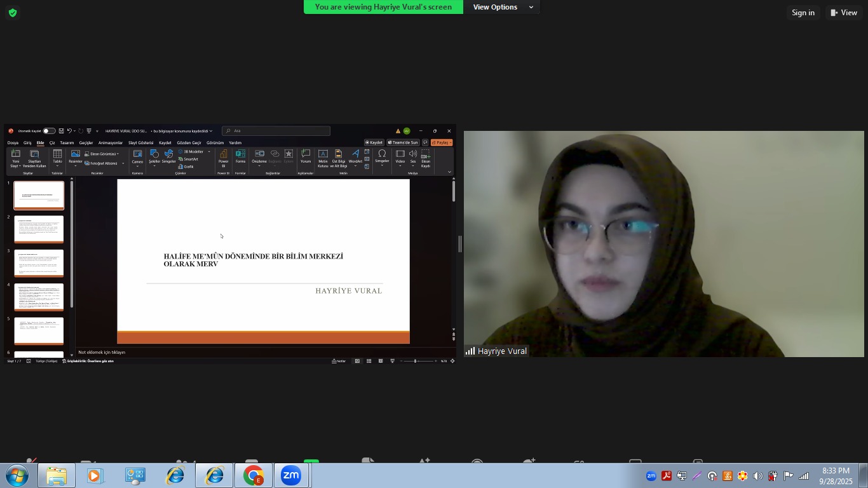The height and width of the screenshot is (488, 868).
Task: Toggle the Notlar notes pane
Action: (339, 361)
